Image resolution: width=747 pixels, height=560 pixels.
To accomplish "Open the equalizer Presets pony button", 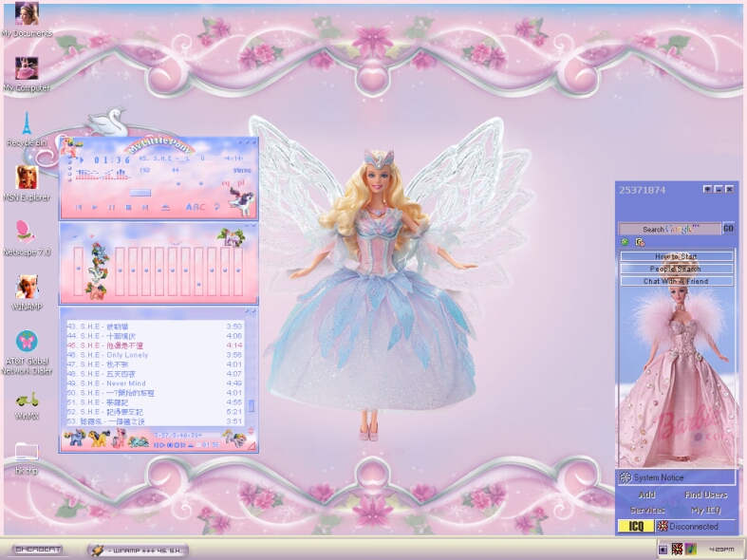I will [x=232, y=236].
